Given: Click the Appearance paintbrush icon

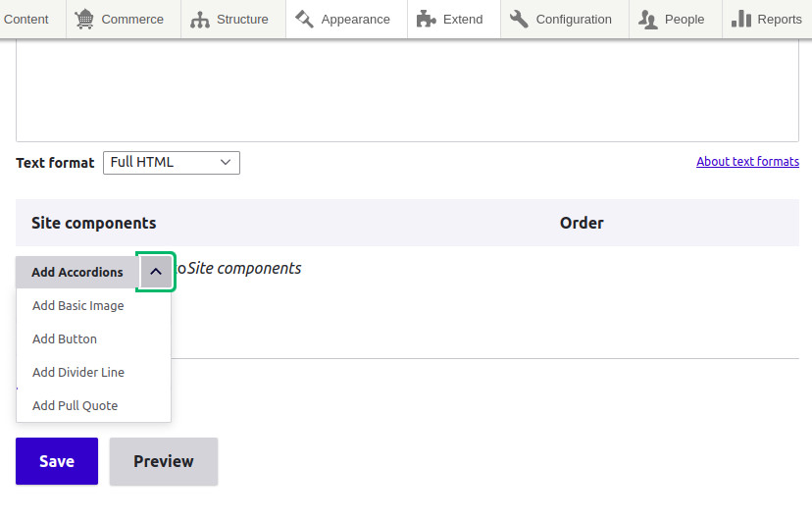Looking at the screenshot, I should pos(304,20).
